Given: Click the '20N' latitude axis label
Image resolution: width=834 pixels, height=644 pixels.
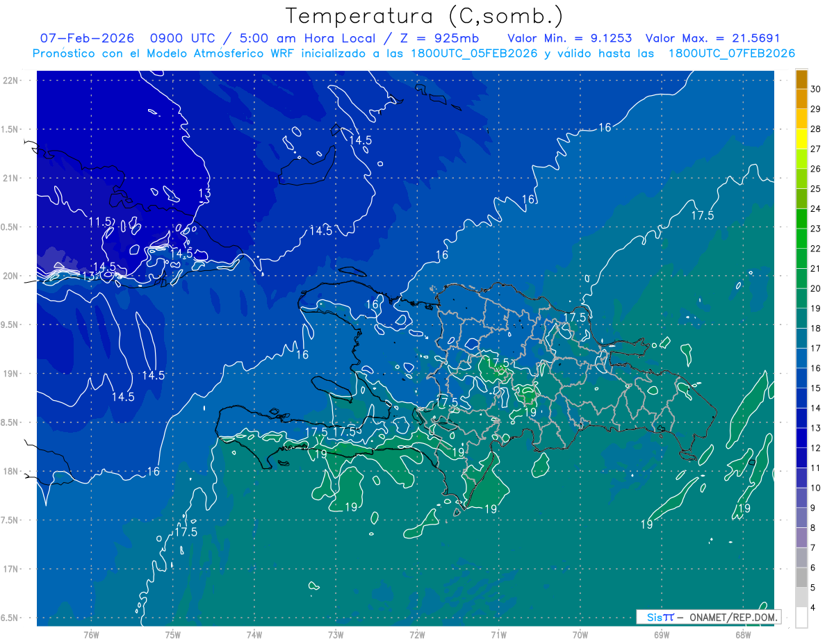Looking at the screenshot, I should (12, 276).
